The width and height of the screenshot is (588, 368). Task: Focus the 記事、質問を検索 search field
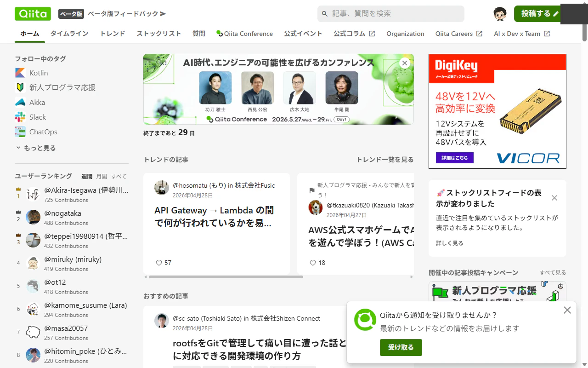point(391,14)
